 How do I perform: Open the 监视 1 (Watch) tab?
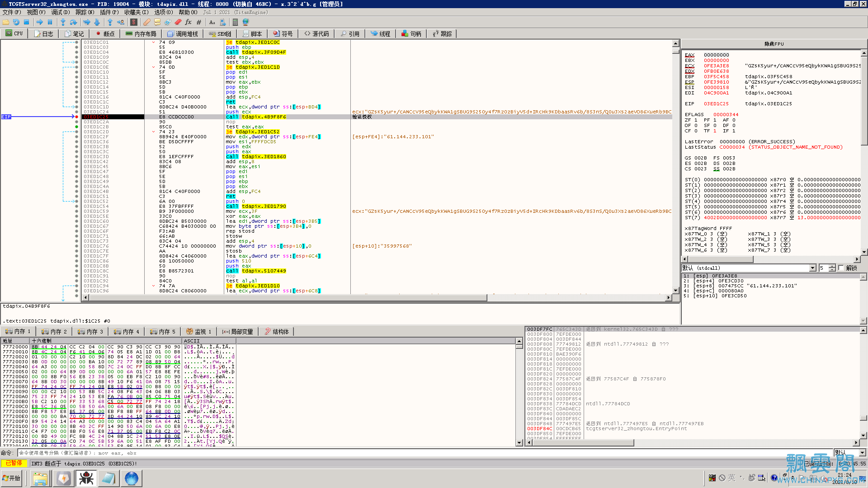(199, 332)
